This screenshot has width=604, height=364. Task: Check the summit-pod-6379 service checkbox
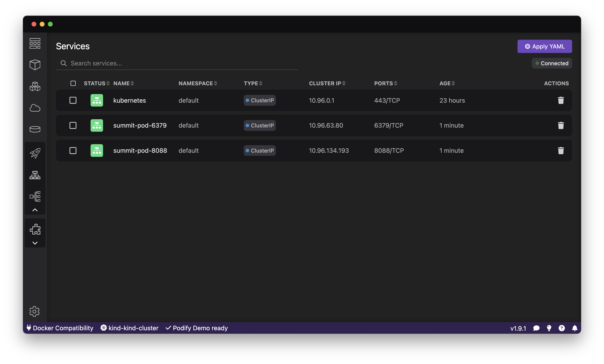[73, 125]
